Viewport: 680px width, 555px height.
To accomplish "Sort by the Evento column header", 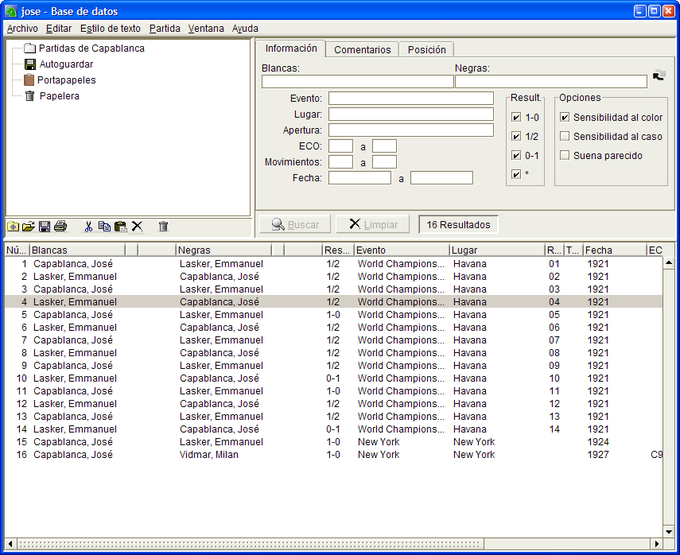I will 402,250.
